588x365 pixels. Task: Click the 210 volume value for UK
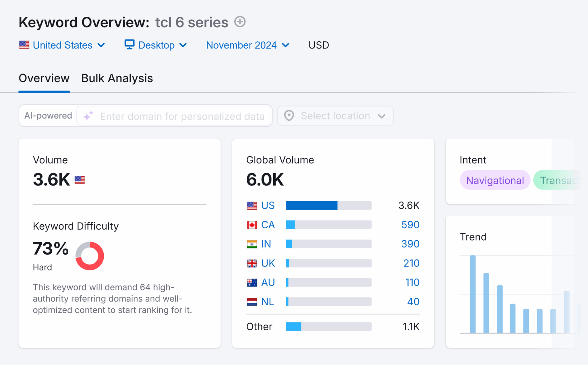tap(411, 263)
